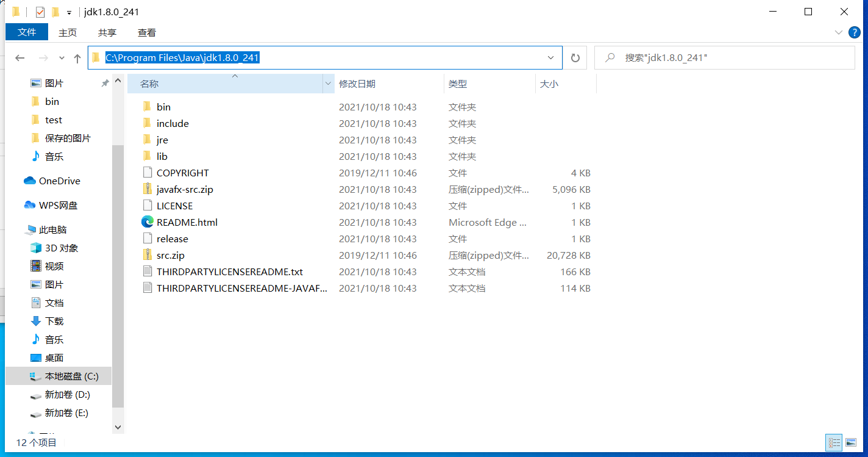Viewport: 868px width, 457px height.
Task: Sort by 名称 column header
Action: click(x=225, y=84)
